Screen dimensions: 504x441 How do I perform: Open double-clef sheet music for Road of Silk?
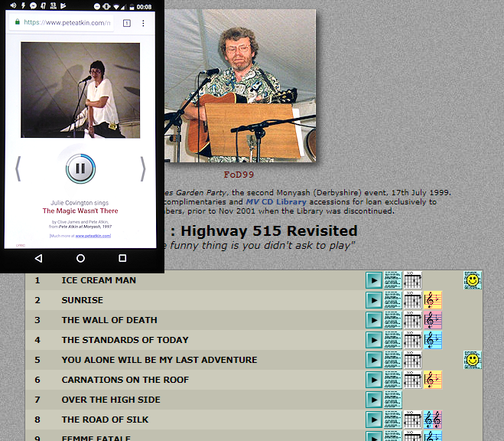click(x=433, y=420)
